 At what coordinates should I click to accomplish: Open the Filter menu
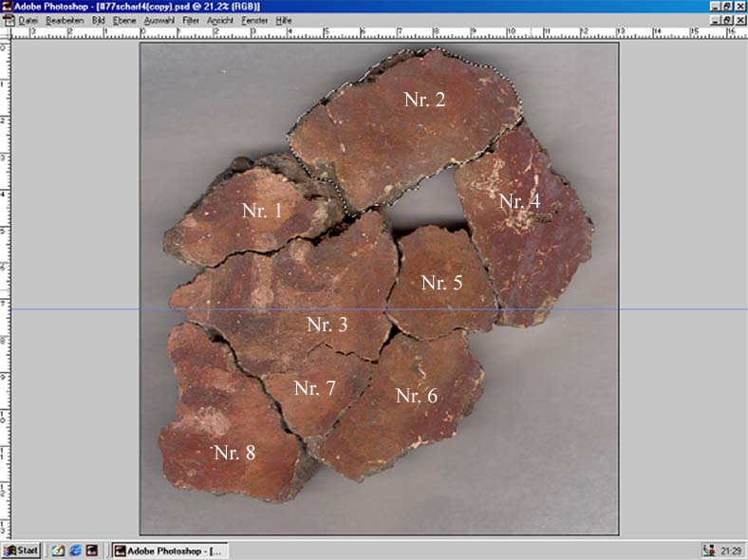coord(191,20)
